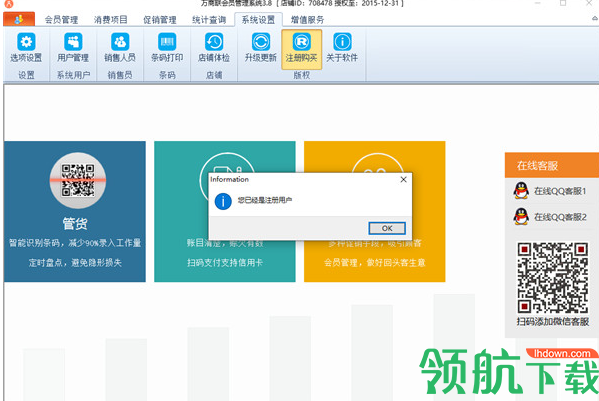599x401 pixels.
Task: Click 扫码添加微信客服 caption
Action: [553, 322]
